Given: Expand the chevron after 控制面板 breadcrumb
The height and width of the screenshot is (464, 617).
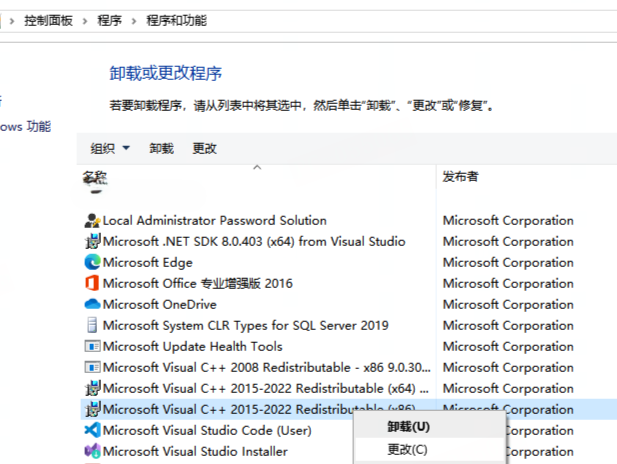Looking at the screenshot, I should pos(85,21).
